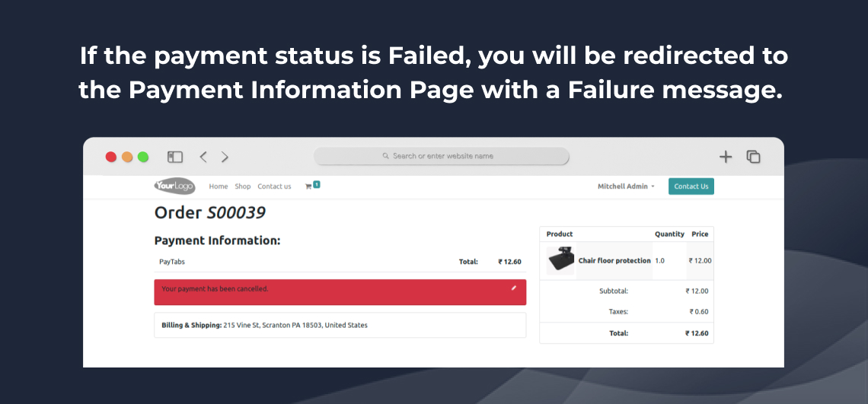This screenshot has width=868, height=404.
Task: Expand the Mitchell Admin user dropdown
Action: pos(626,186)
